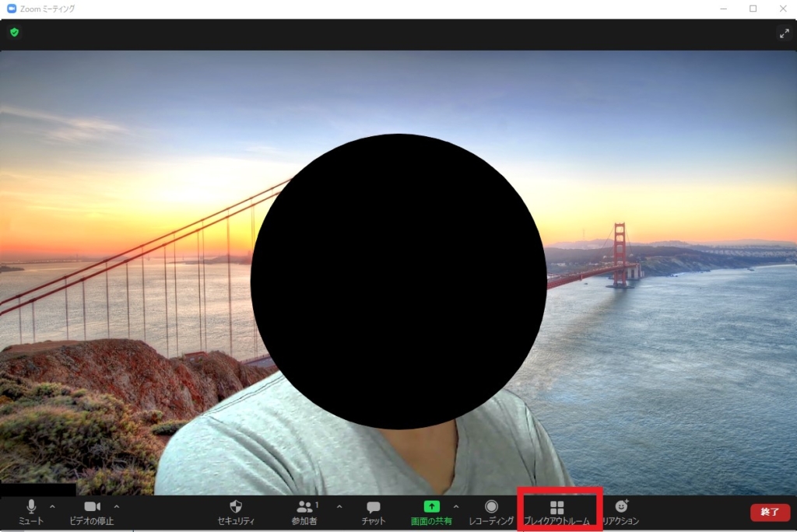Expand video options arrow beside ビデオの停止
This screenshot has height=532, width=797.
(x=117, y=506)
